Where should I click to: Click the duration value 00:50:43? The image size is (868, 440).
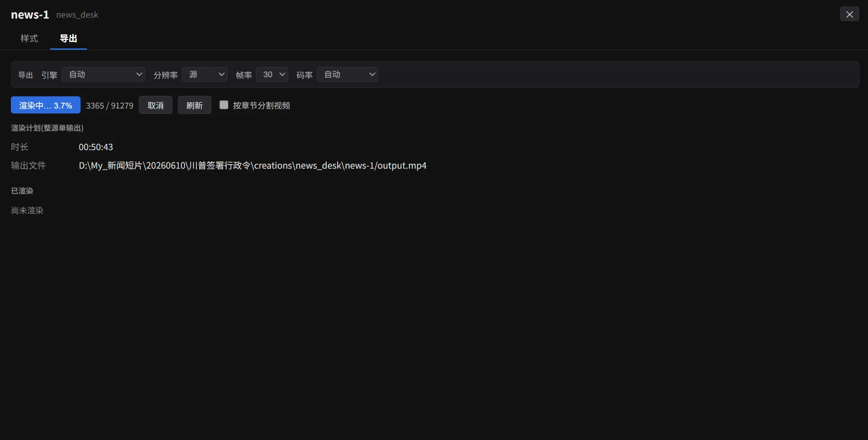[96, 147]
